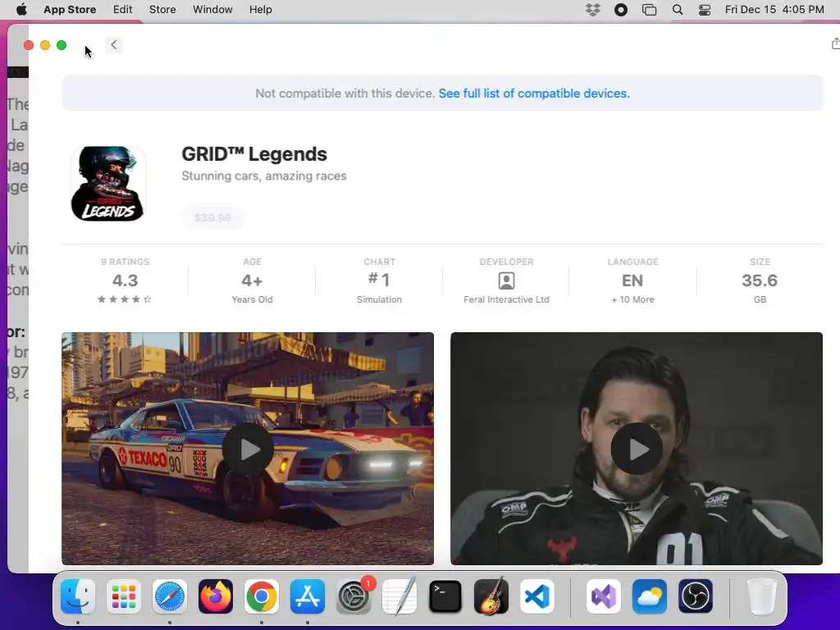Screen dimensions: 840x630
Task: Open Visual Studio Code from Dock
Action: [x=536, y=596]
